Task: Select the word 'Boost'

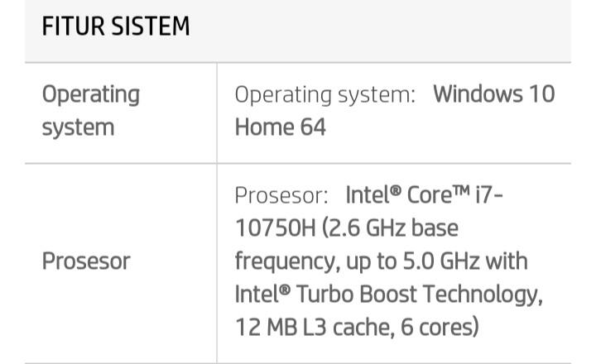Action: click(387, 295)
